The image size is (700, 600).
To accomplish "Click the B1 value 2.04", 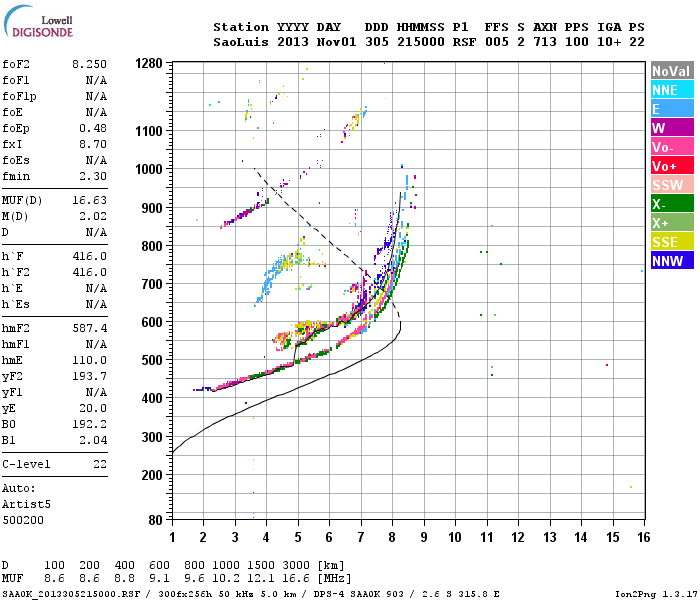I will point(93,440).
